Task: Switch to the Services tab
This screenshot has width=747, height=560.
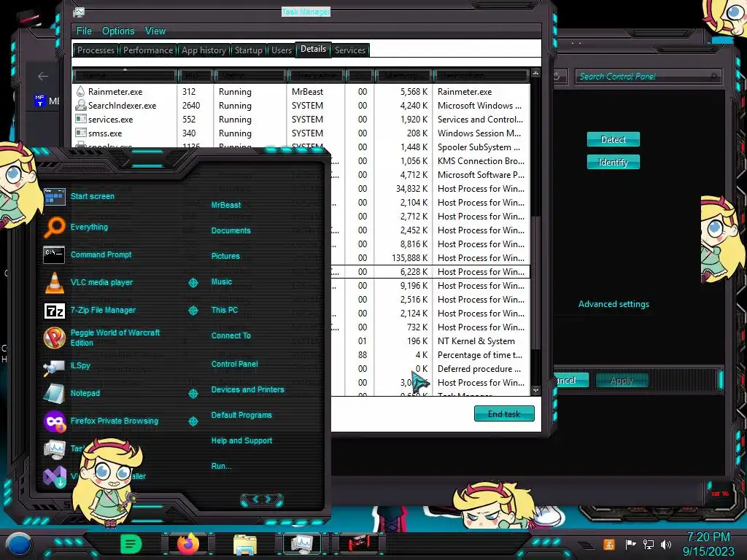Action: pyautogui.click(x=349, y=50)
